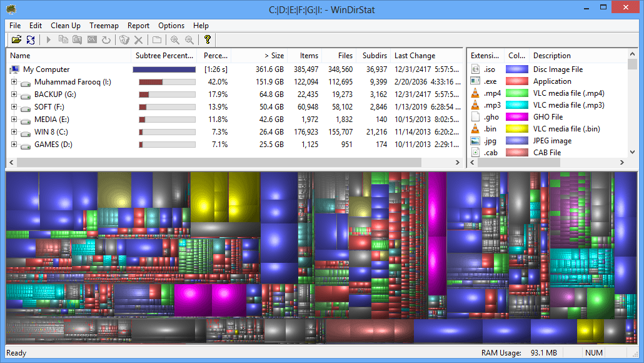This screenshot has width=644, height=363.
Task: Click the Refresh Selected toolbar icon
Action: 106,40
